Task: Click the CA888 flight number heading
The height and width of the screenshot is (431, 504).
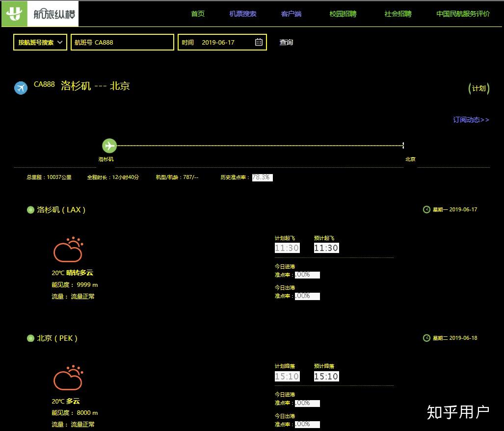Action: [44, 84]
